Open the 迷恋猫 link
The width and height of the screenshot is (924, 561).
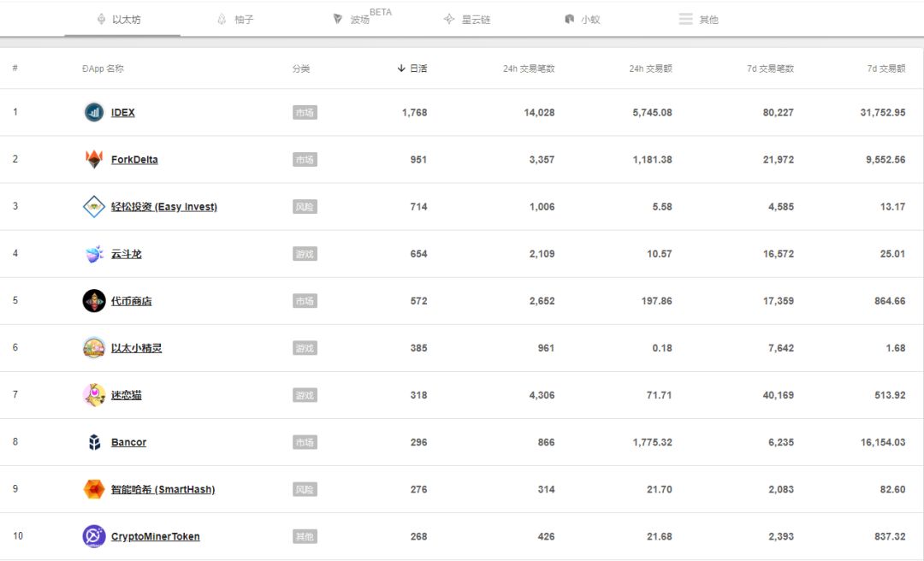pyautogui.click(x=126, y=395)
